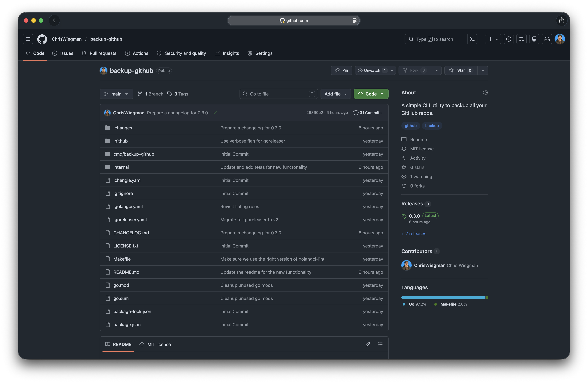
Task: Switch to the Issues tab
Action: 63,53
